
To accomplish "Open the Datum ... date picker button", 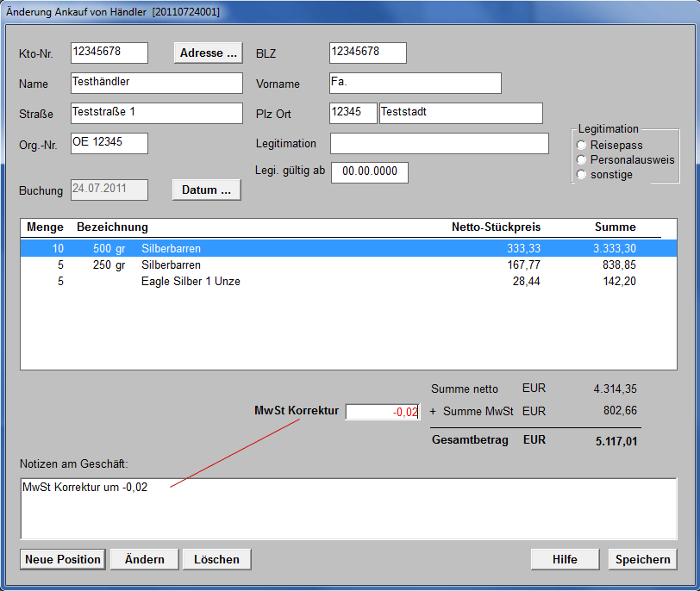I will point(207,190).
